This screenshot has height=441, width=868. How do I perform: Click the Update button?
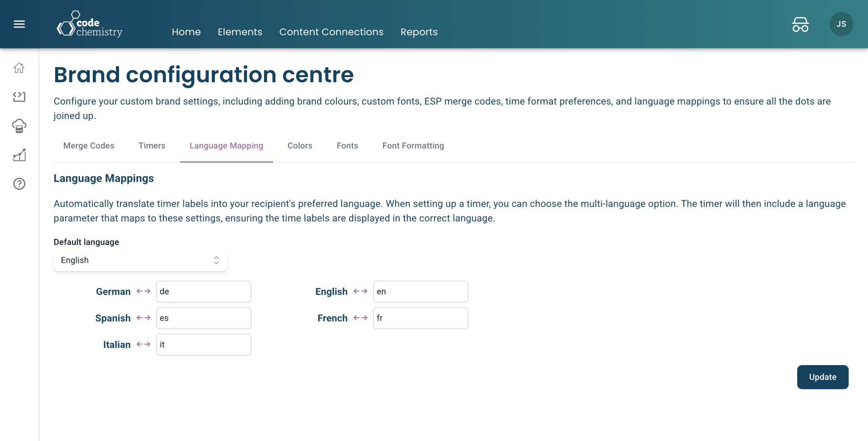coord(822,377)
